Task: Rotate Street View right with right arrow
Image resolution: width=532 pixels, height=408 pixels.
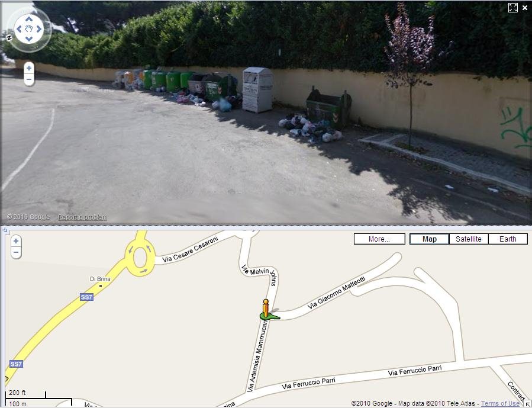Action: point(38,29)
